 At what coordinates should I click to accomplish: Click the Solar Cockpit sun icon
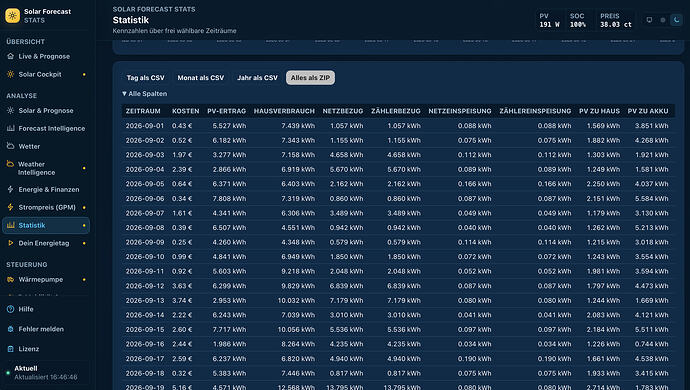(x=11, y=74)
